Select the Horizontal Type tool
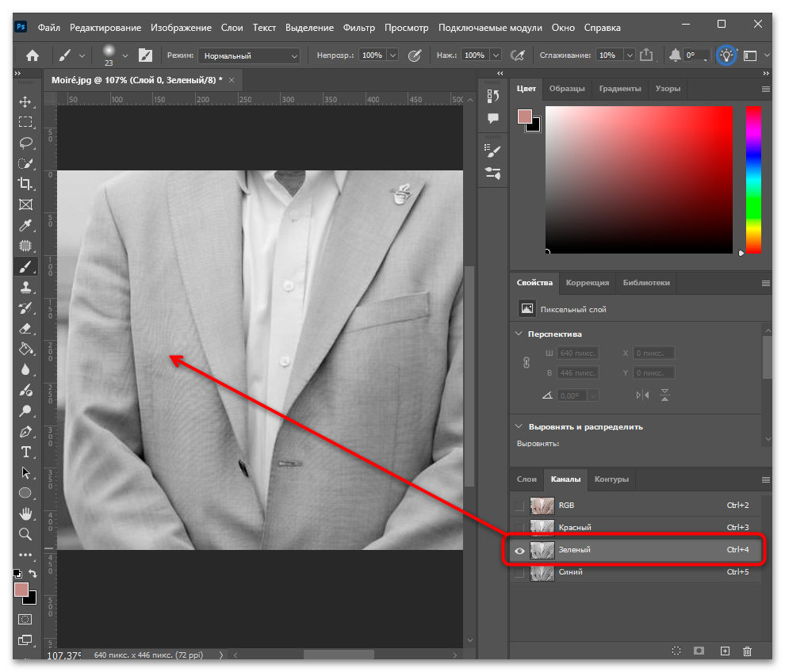The image size is (785, 672). 25,452
